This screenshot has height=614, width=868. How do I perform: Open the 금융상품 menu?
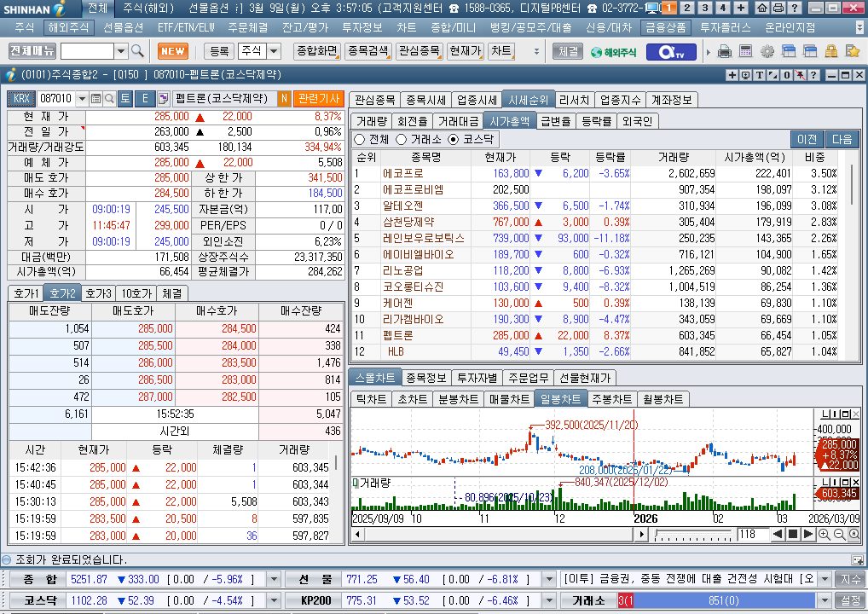[666, 27]
